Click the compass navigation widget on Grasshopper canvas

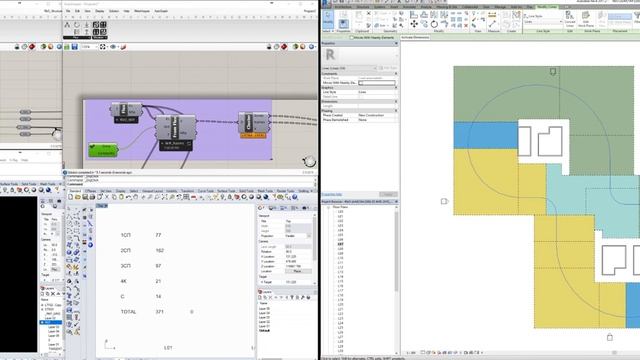[x=309, y=161]
